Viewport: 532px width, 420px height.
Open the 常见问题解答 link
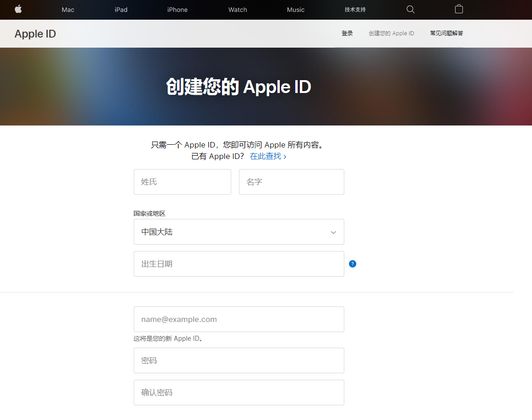(x=446, y=33)
